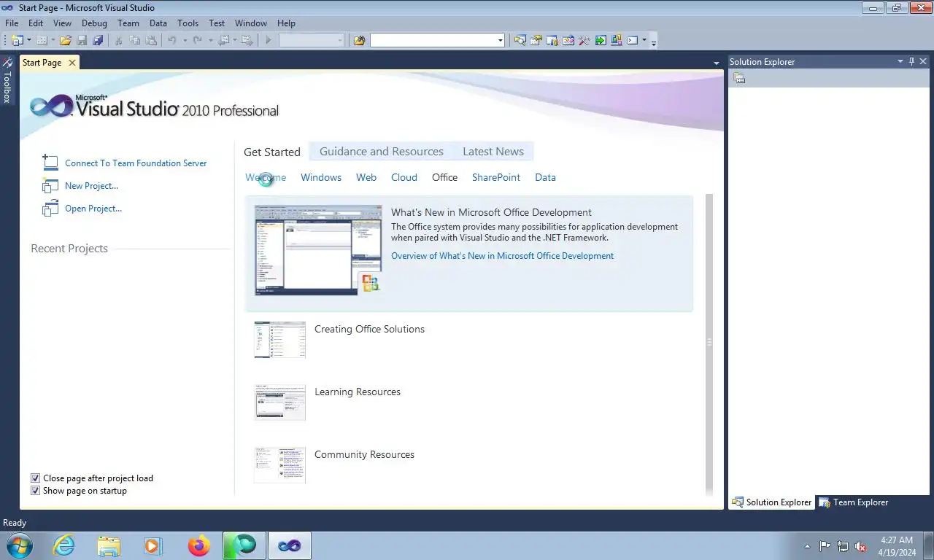This screenshot has width=934, height=560.
Task: Open the Toolbar Options overflow arrow
Action: tap(654, 42)
